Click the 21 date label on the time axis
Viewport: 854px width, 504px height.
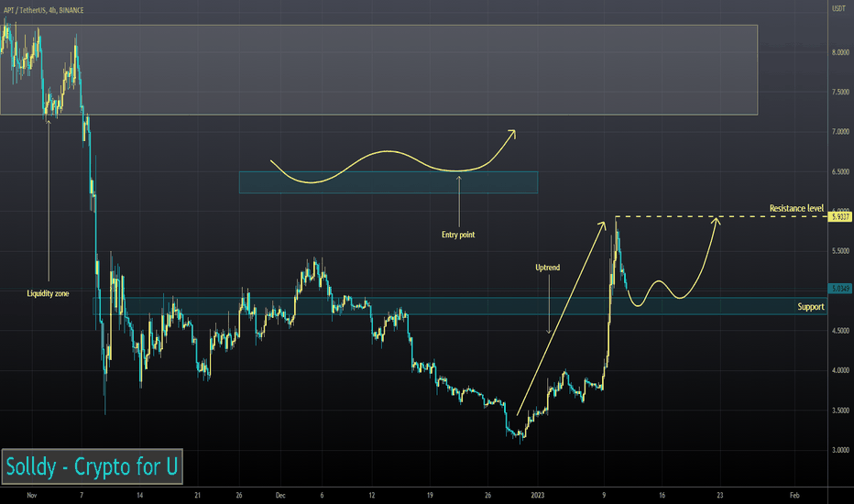[x=198, y=495]
